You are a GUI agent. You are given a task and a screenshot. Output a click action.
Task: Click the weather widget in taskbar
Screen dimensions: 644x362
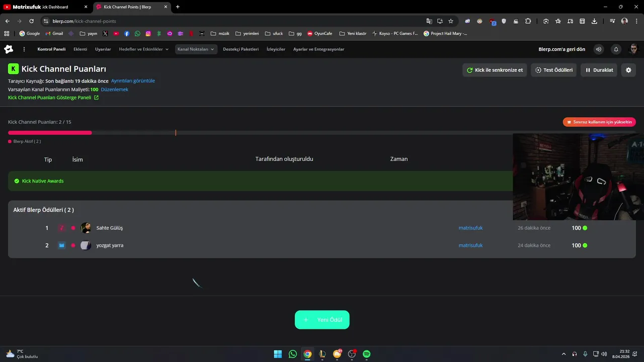coord(22,354)
